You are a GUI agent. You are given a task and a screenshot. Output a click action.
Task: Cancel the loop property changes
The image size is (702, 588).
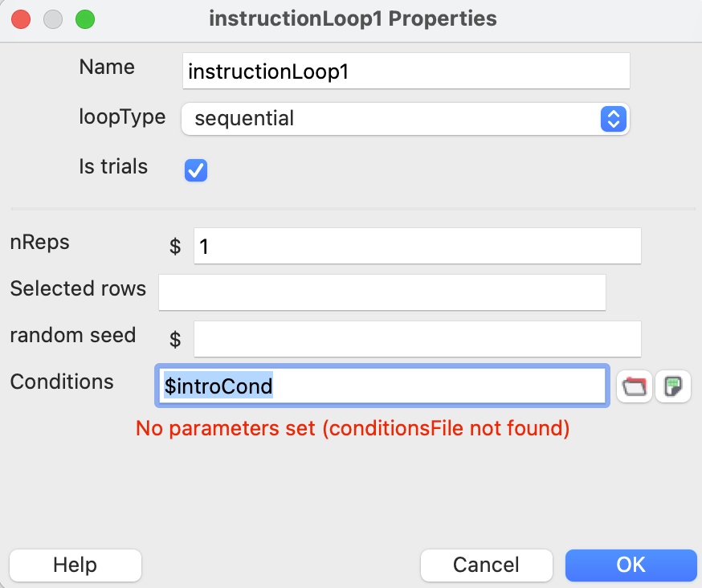(486, 565)
